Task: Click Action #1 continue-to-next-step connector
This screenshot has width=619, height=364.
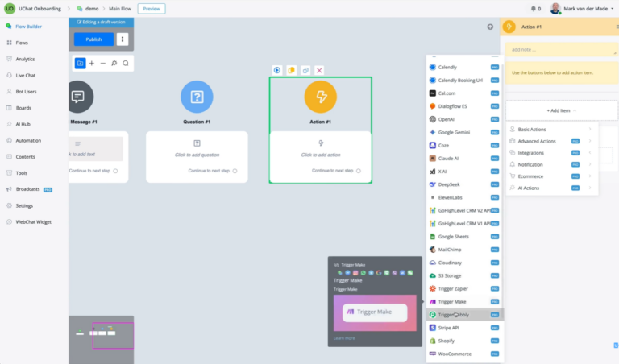Action: (359, 171)
